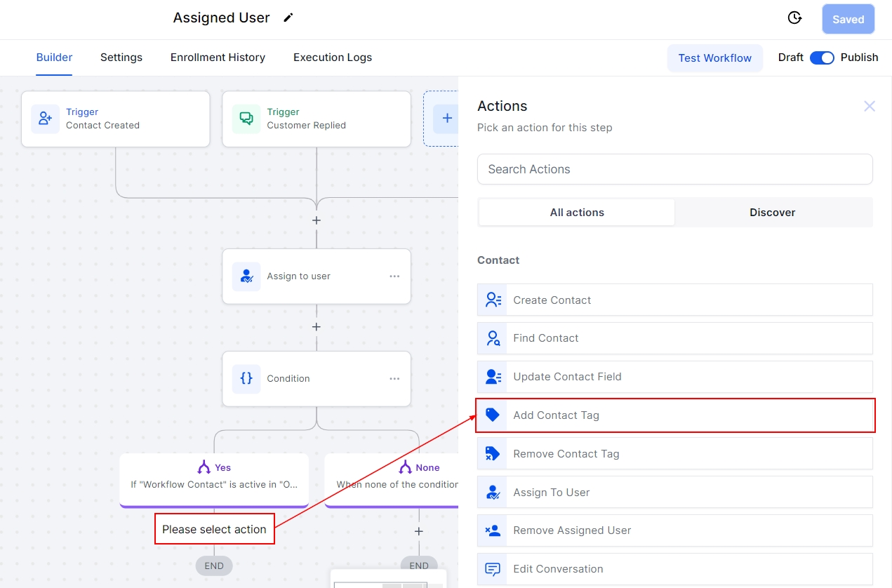892x588 pixels.
Task: Switch to the Settings tab
Action: [x=121, y=58]
